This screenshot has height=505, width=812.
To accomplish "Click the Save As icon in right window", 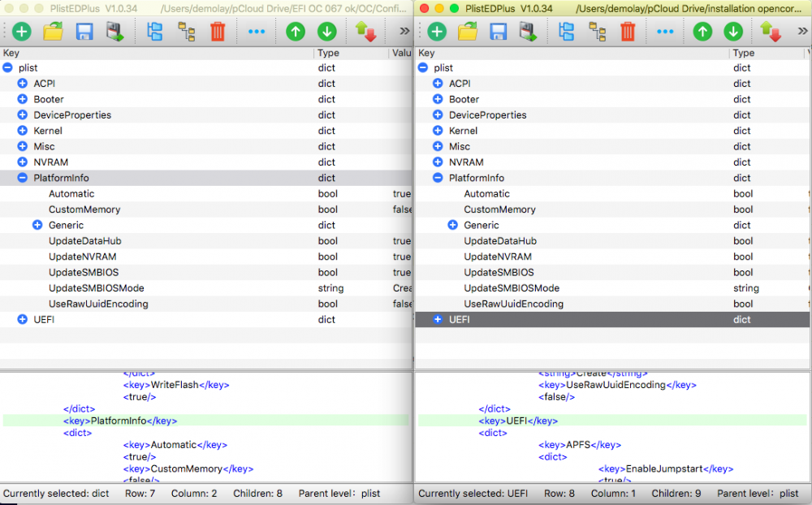I will 529,32.
